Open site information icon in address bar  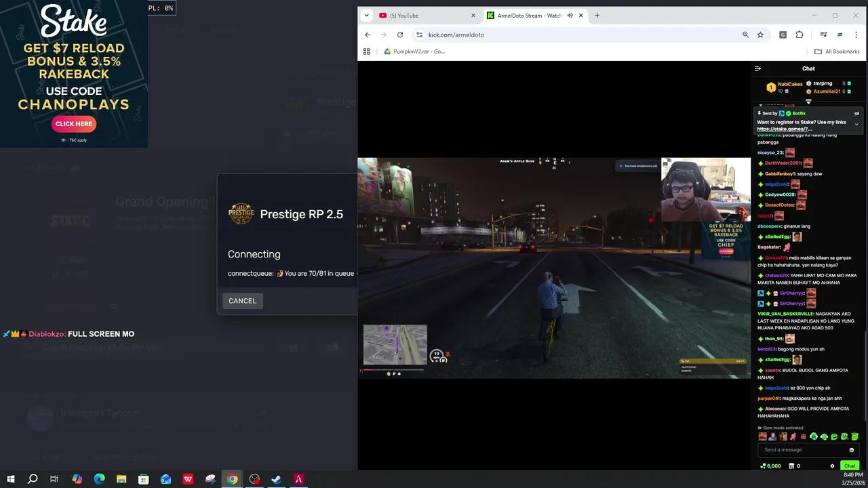pyautogui.click(x=419, y=35)
